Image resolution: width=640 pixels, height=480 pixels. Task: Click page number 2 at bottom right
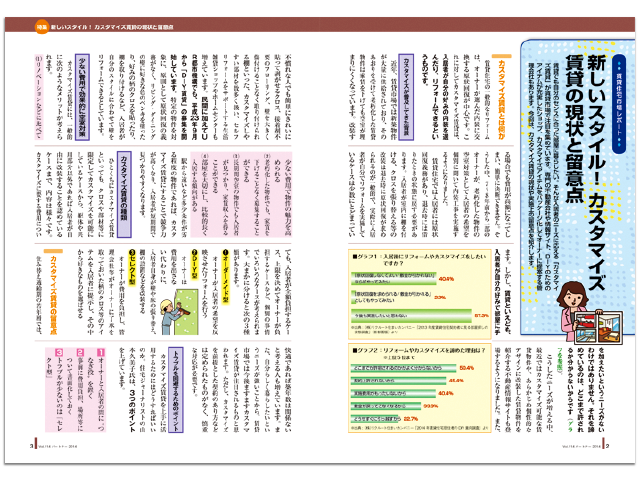[x=607, y=446]
